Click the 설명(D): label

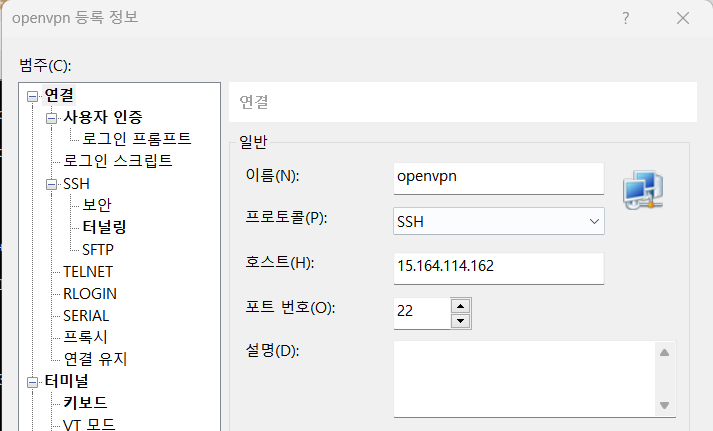(272, 350)
